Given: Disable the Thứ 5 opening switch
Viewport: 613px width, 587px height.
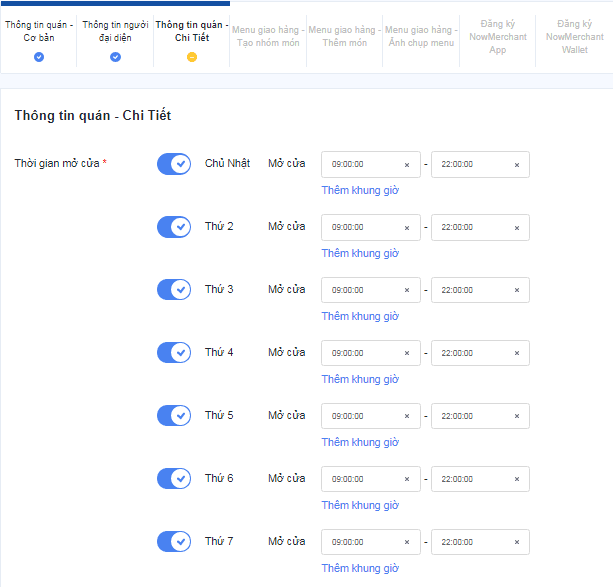Looking at the screenshot, I should [x=174, y=415].
